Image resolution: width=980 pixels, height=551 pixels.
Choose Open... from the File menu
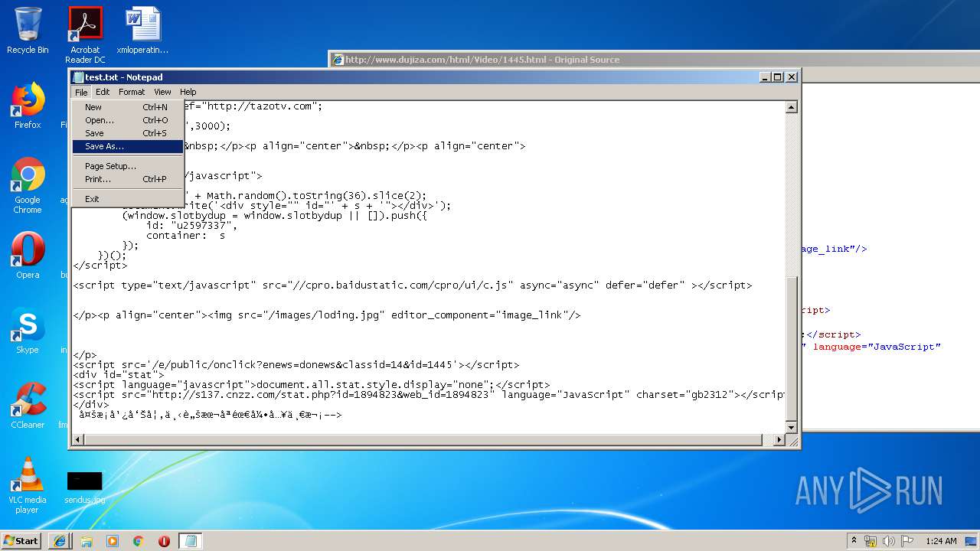tap(127, 120)
